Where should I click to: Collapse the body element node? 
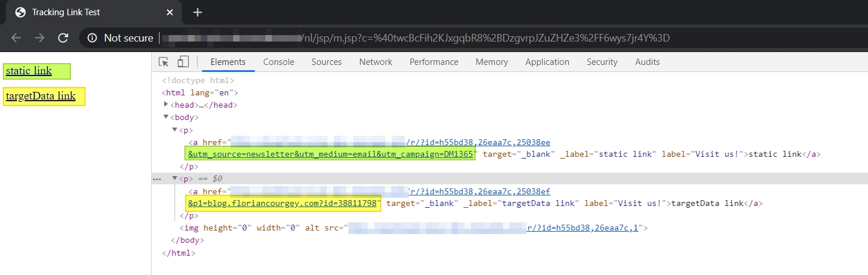coord(166,117)
